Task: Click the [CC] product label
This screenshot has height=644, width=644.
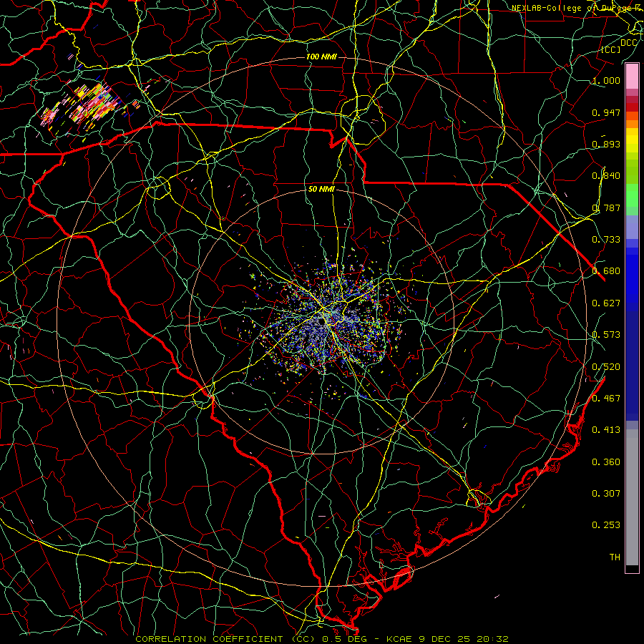Action: pyautogui.click(x=611, y=49)
